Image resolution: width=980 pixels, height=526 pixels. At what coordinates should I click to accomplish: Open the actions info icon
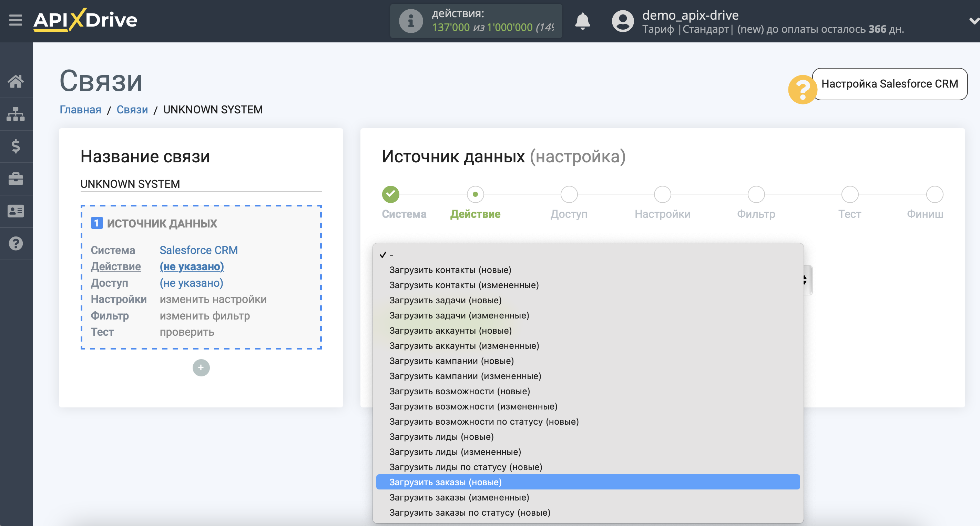[410, 21]
